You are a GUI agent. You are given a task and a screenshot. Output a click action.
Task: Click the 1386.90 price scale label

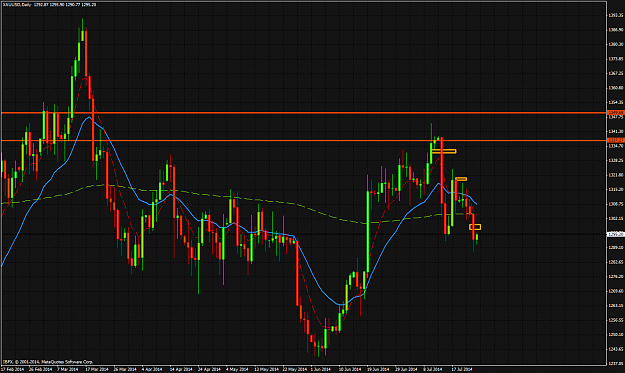616,30
